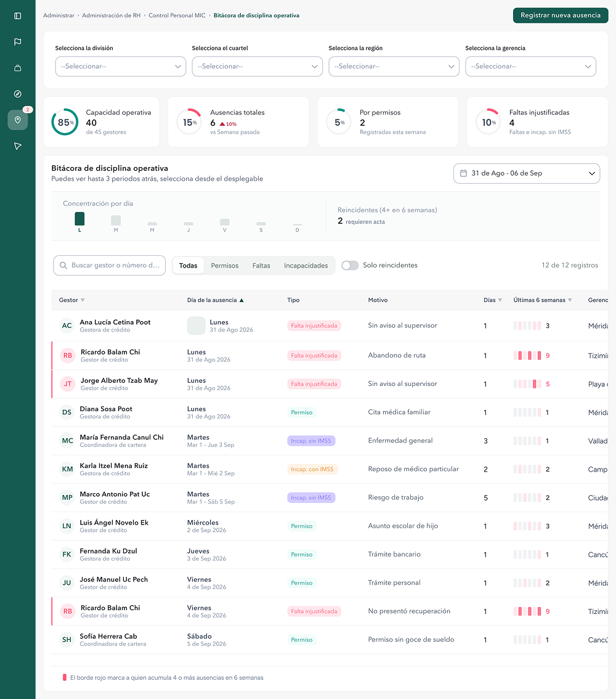
Task: Open the Selecciona el cuartel dropdown
Action: pyautogui.click(x=257, y=67)
